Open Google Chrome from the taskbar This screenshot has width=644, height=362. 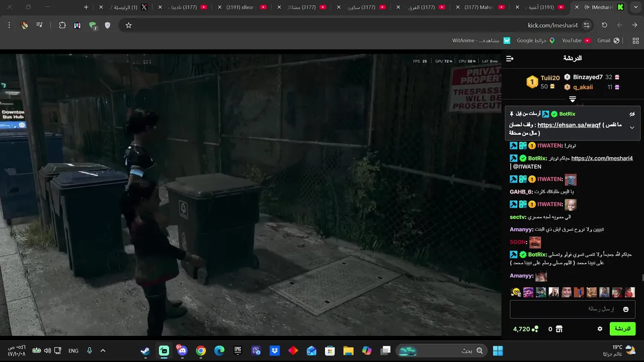tap(201, 350)
